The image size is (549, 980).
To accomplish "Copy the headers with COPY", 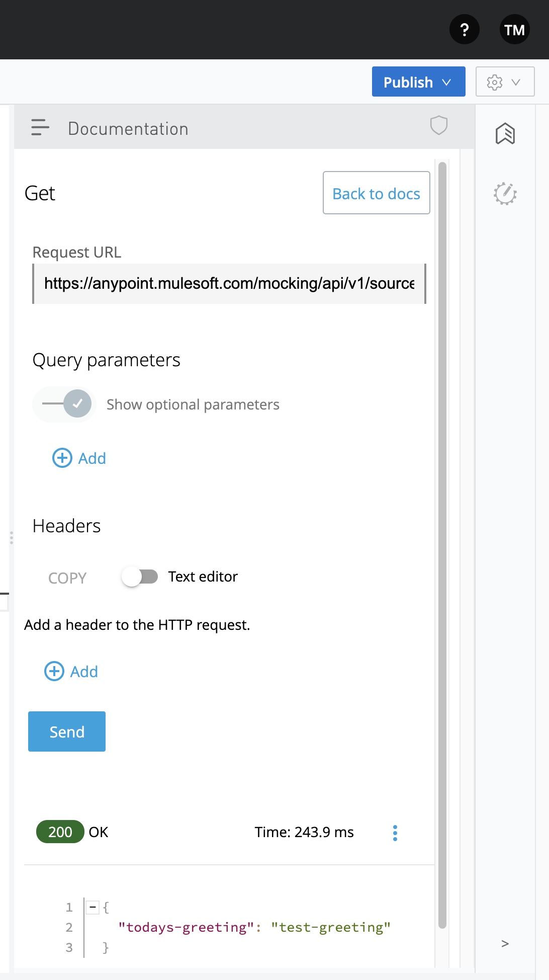I will click(x=67, y=578).
